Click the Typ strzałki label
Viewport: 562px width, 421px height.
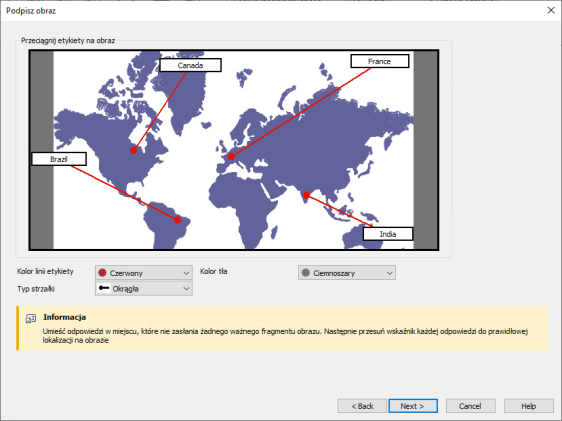click(36, 289)
